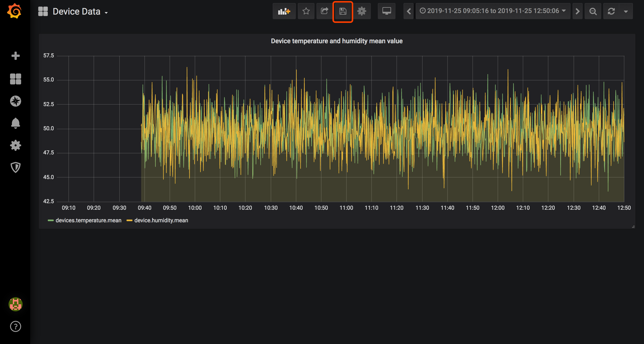644x344 pixels.
Task: Star this dashboard as favorite
Action: click(x=306, y=11)
